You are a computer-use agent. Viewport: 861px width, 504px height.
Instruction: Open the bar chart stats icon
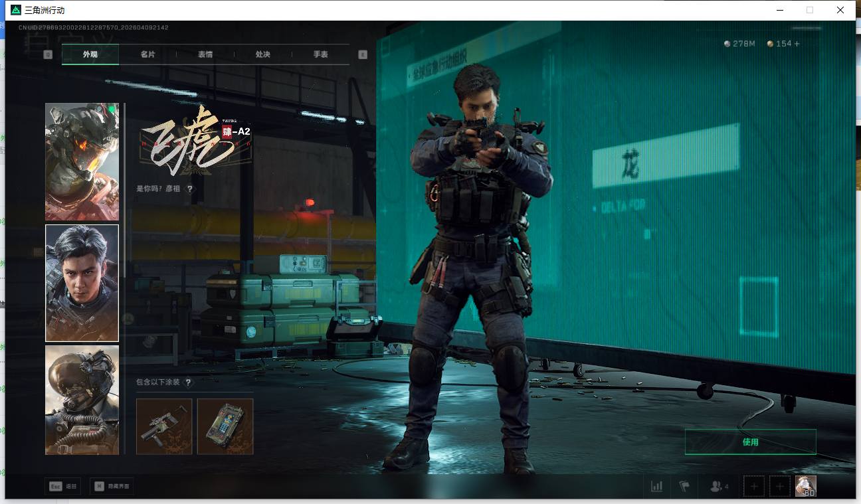coord(656,486)
